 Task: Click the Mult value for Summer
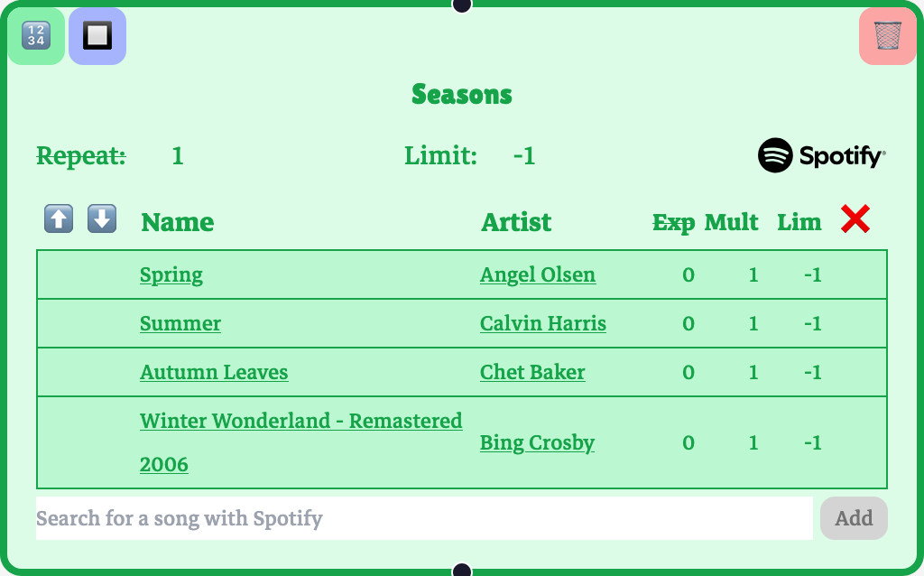click(x=753, y=323)
